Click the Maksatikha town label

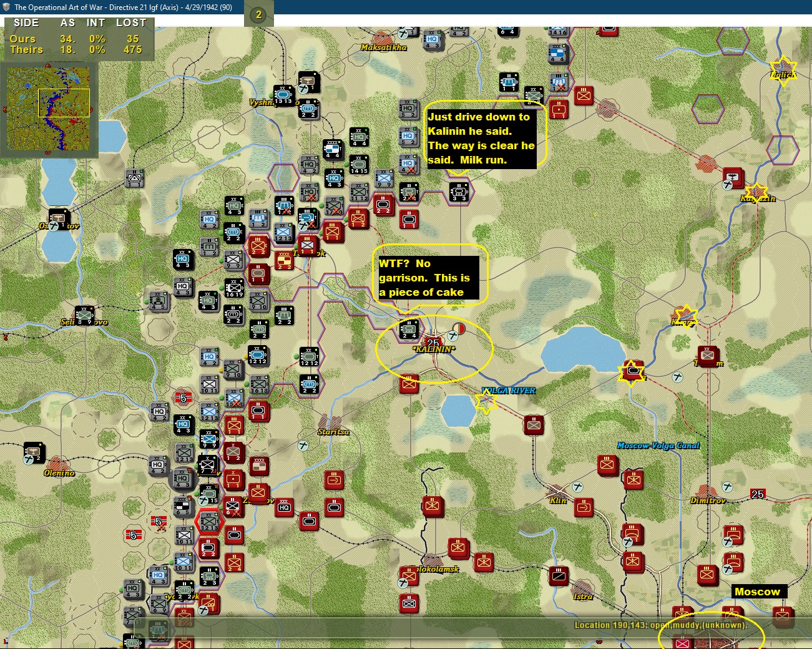pos(384,47)
